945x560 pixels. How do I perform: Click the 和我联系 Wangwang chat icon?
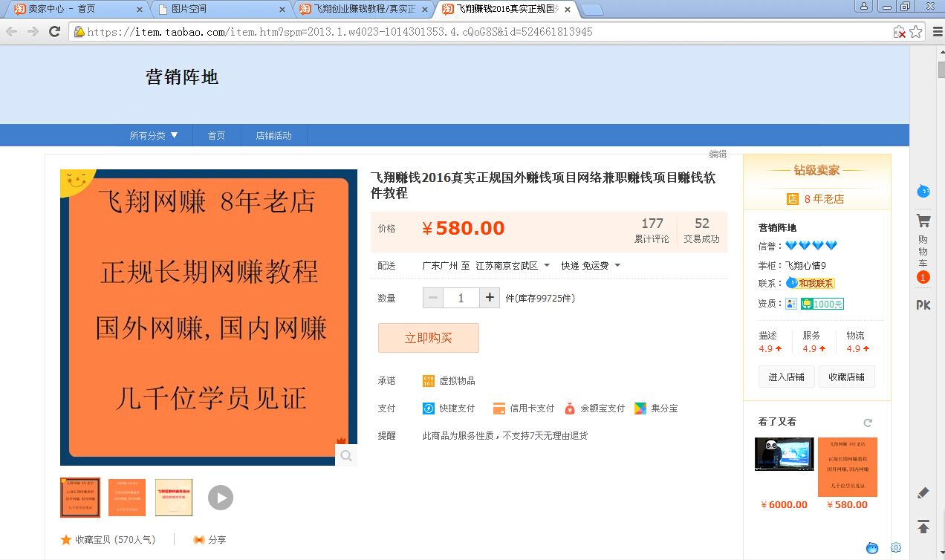point(811,283)
